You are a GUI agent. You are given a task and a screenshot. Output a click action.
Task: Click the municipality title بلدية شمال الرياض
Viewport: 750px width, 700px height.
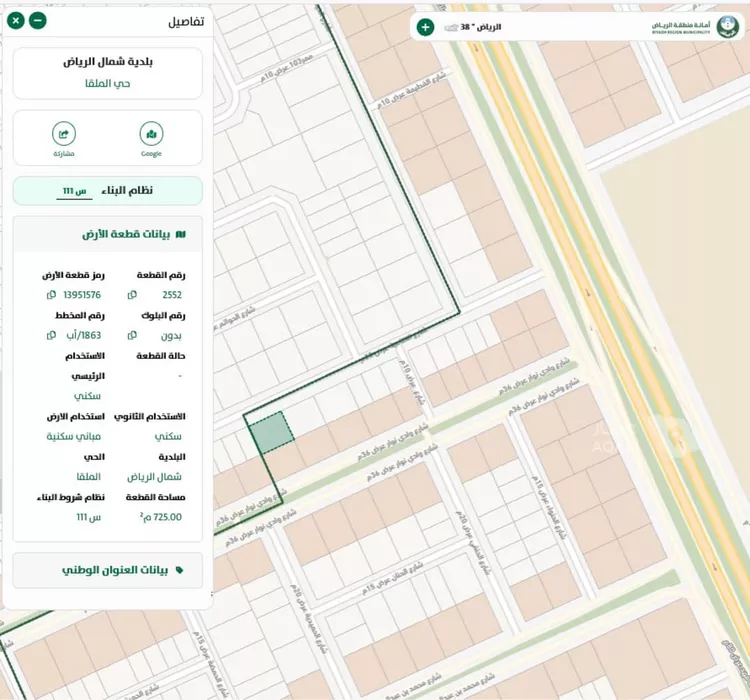(x=108, y=62)
